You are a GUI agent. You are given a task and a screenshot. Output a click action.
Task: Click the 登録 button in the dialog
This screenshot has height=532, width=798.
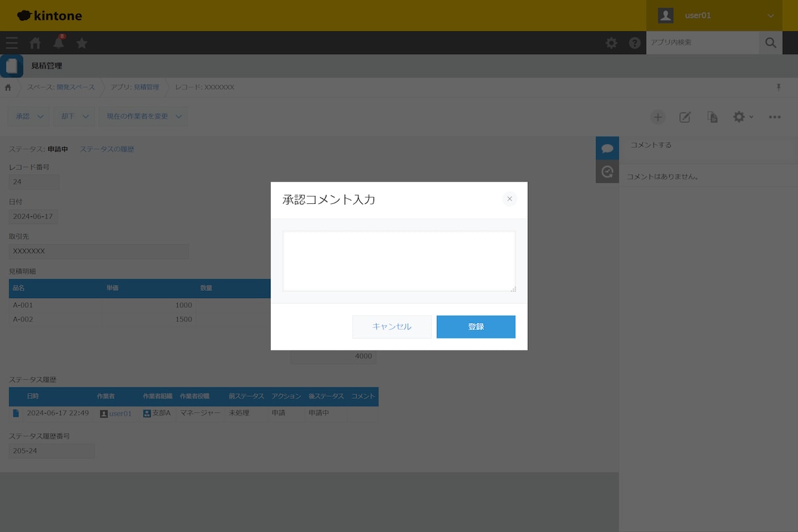point(476,327)
